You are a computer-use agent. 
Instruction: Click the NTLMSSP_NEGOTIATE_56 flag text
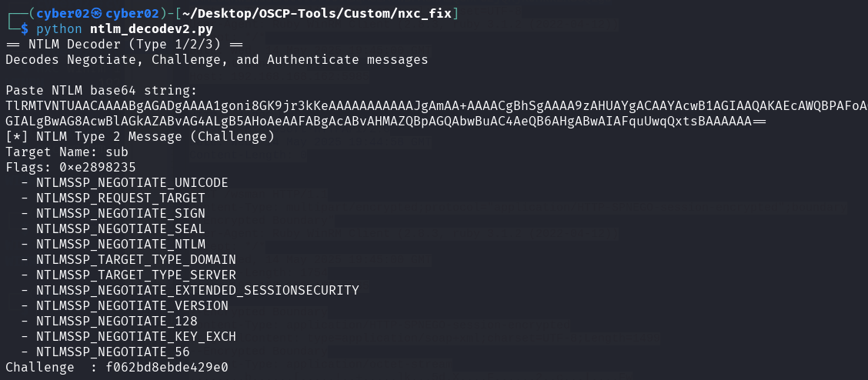[112, 352]
